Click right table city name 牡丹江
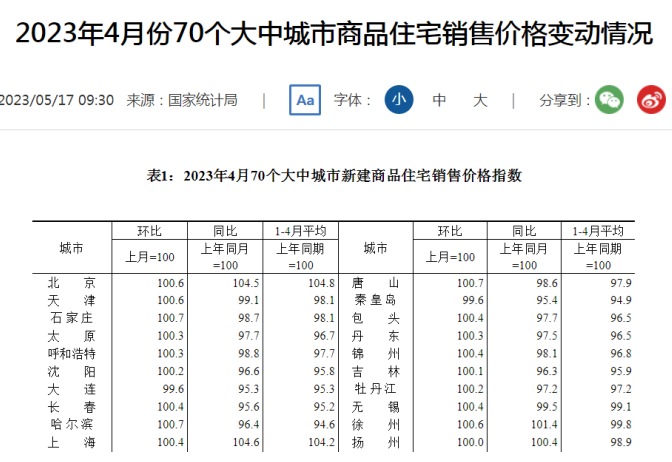The image size is (672, 462). point(375,389)
